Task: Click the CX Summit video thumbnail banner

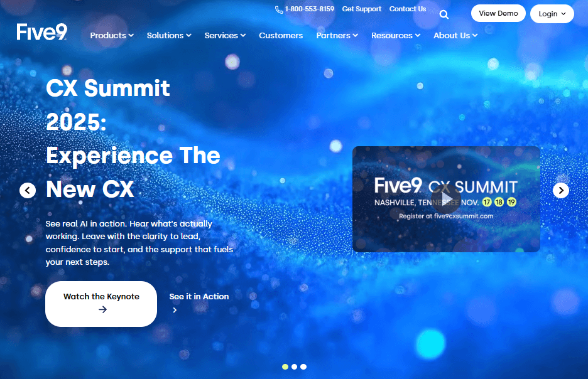Action: [x=446, y=200]
